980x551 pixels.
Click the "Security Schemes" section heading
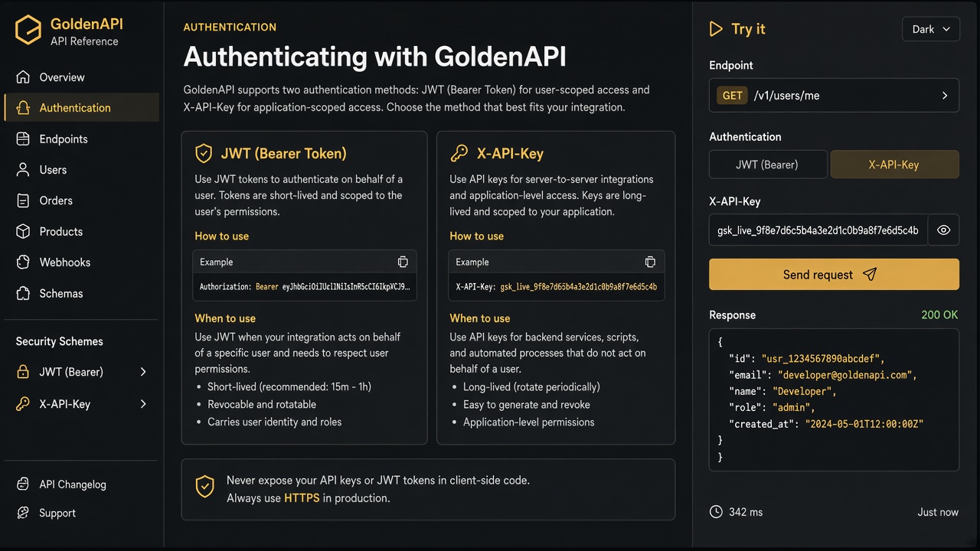pos(60,341)
